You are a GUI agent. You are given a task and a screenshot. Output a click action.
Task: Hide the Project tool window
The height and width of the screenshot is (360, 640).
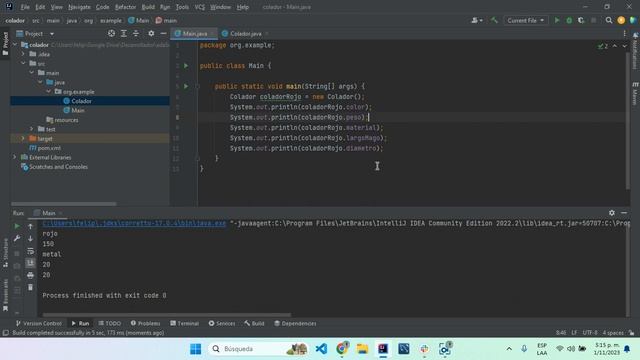(x=163, y=33)
